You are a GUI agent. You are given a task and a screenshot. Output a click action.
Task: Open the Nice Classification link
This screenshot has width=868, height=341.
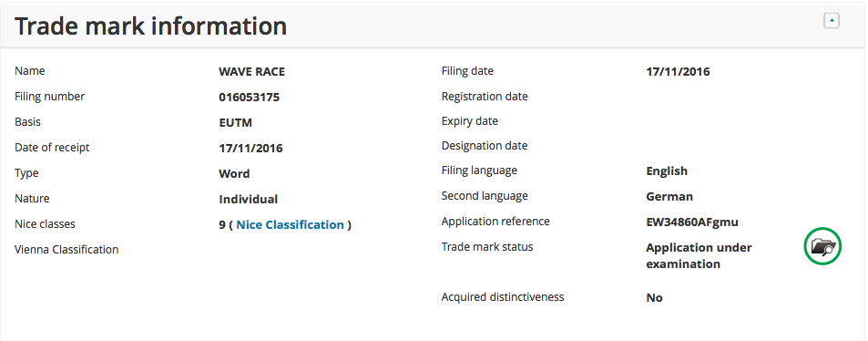[x=290, y=224]
